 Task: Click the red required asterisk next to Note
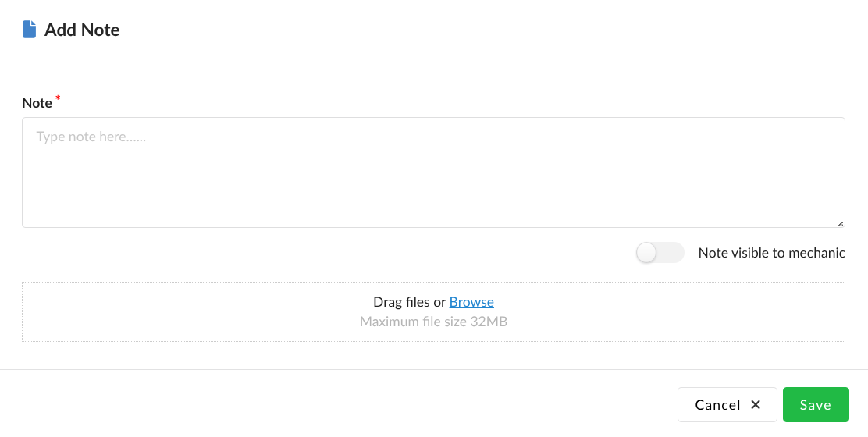pyautogui.click(x=58, y=98)
